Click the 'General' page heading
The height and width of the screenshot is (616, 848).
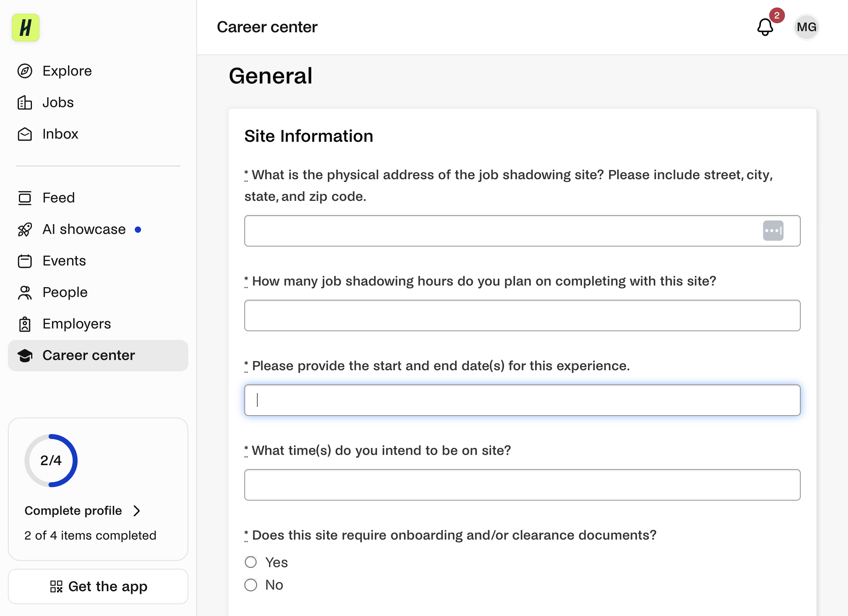tap(271, 76)
